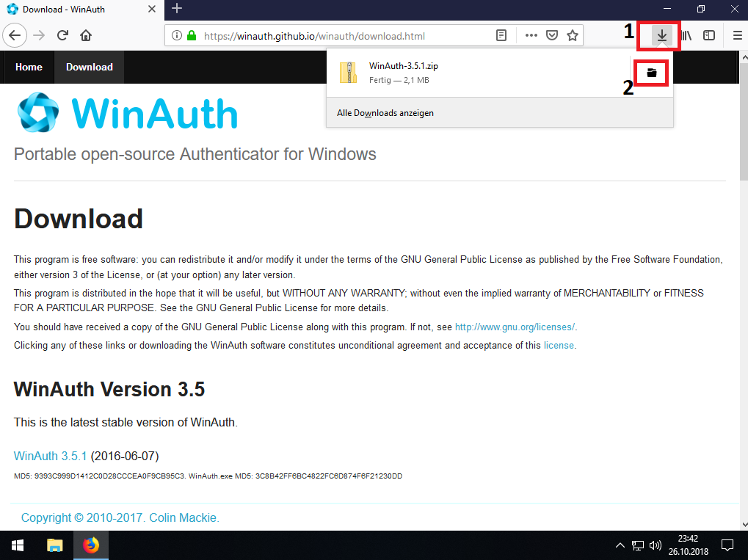Click the reload page button

point(63,35)
